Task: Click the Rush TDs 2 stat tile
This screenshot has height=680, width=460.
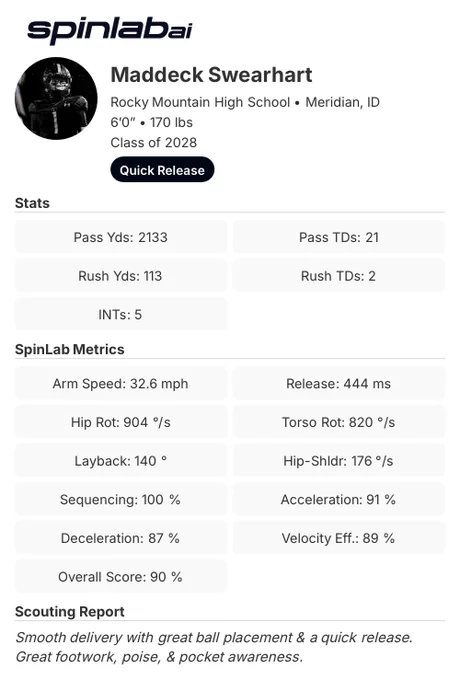Action: (x=339, y=275)
